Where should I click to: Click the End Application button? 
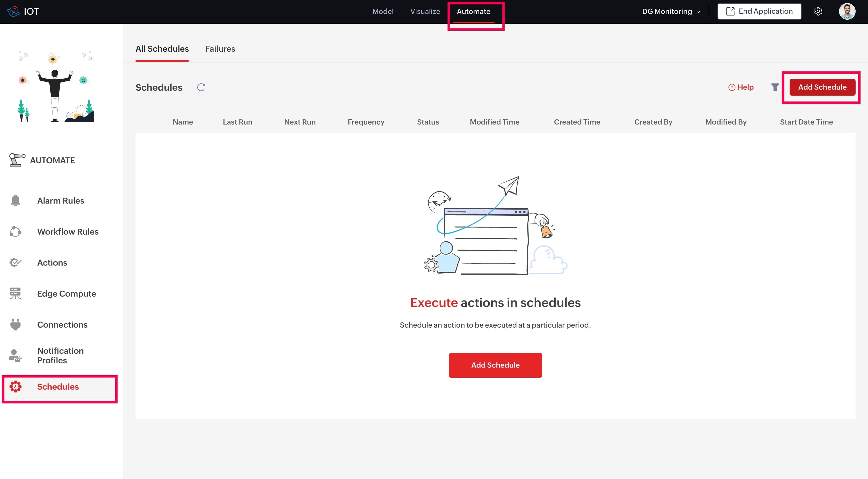[x=759, y=11]
